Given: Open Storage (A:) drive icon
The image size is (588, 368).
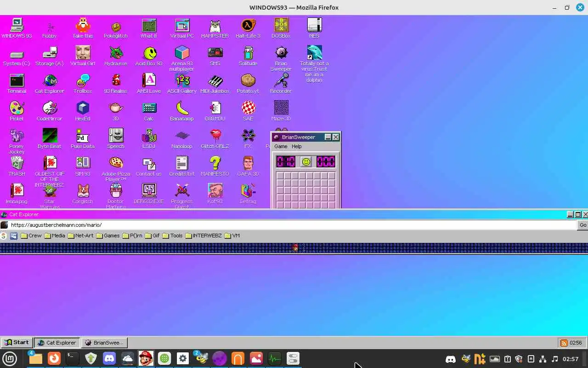Looking at the screenshot, I should pos(50,56).
